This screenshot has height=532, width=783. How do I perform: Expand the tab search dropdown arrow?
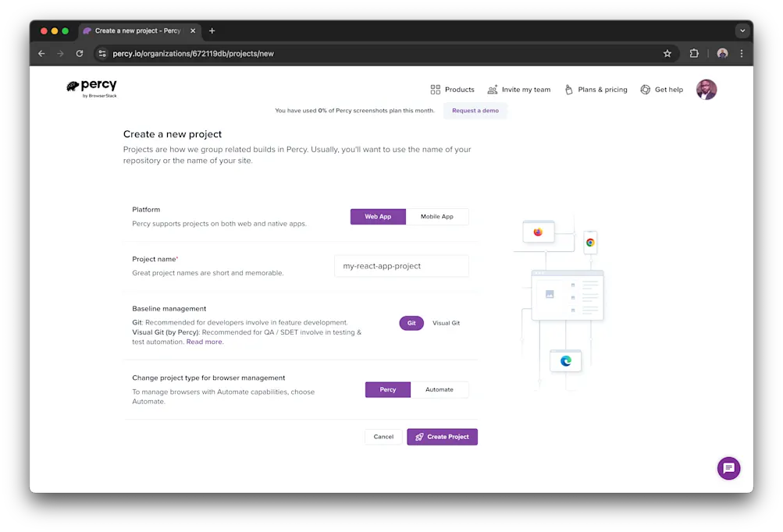742,30
